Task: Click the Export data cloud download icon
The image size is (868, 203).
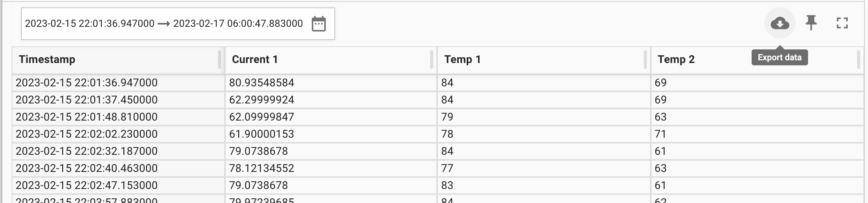Action: pyautogui.click(x=780, y=23)
